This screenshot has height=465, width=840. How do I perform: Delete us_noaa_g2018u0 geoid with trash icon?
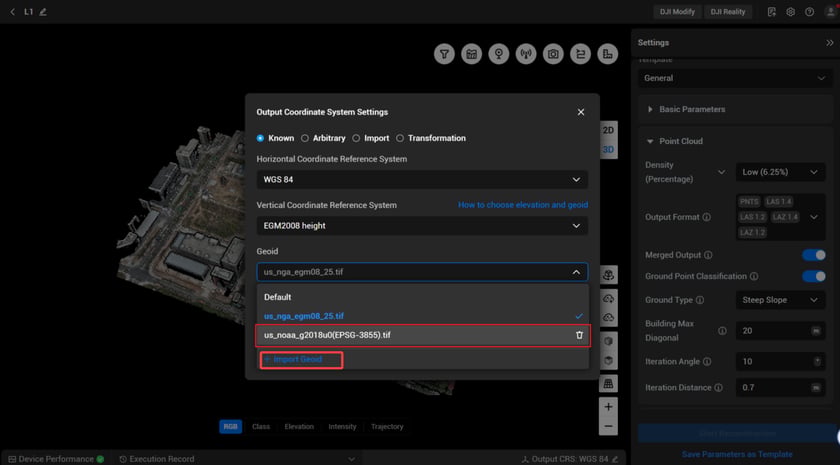tap(579, 335)
